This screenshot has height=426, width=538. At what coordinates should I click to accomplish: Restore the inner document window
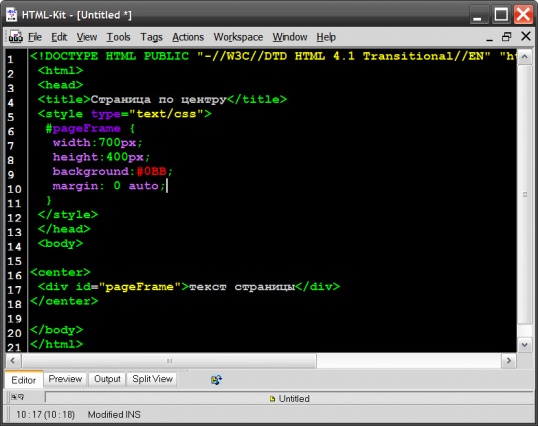pos(506,36)
